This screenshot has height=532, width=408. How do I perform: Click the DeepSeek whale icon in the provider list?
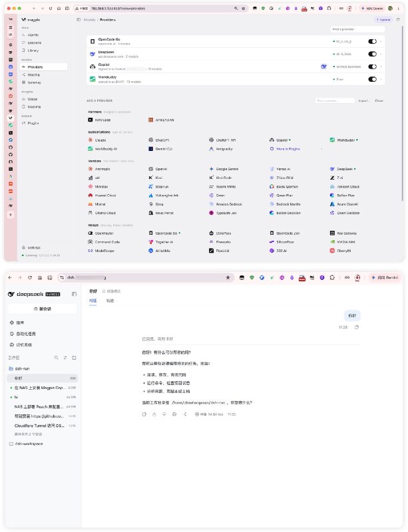click(93, 54)
